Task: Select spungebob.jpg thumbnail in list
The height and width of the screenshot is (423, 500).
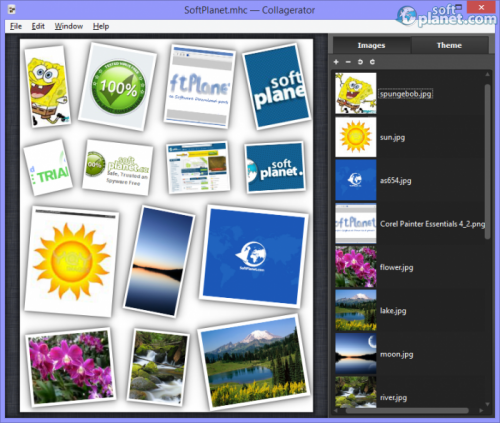Action: pos(356,93)
